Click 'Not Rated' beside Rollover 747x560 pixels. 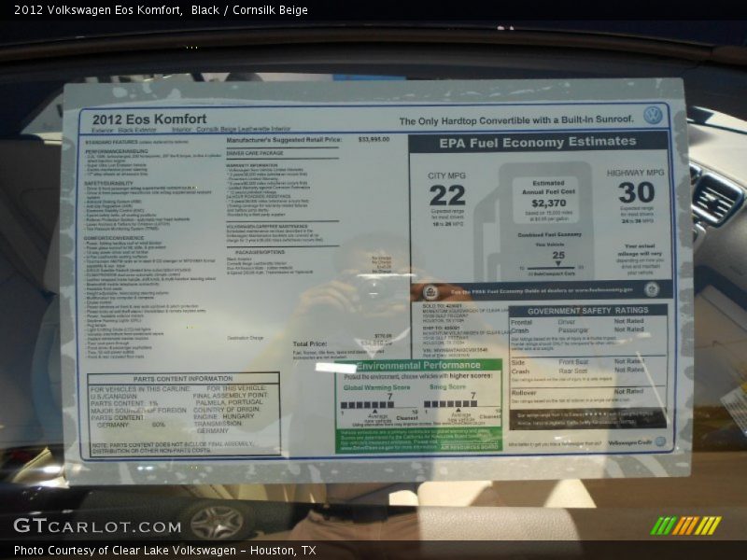(x=628, y=391)
